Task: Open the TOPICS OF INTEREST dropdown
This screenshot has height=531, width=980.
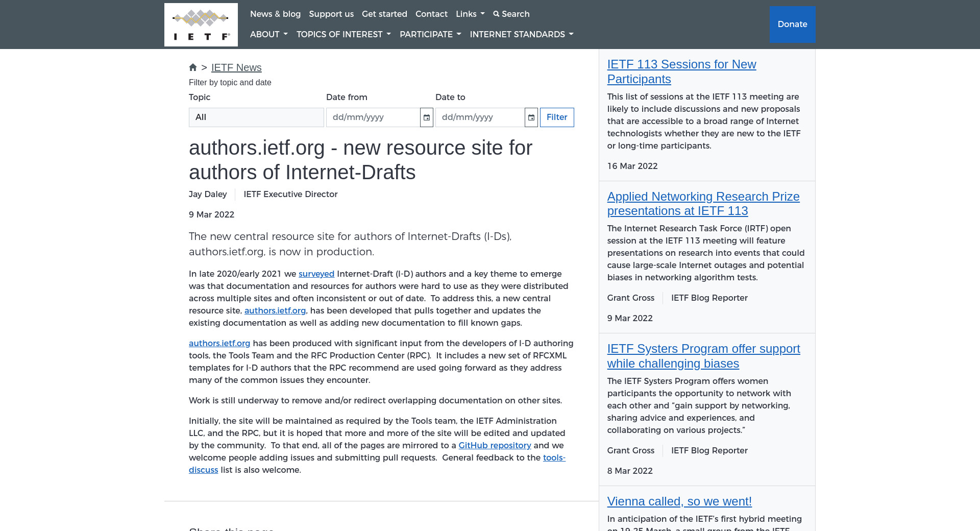Action: (344, 34)
